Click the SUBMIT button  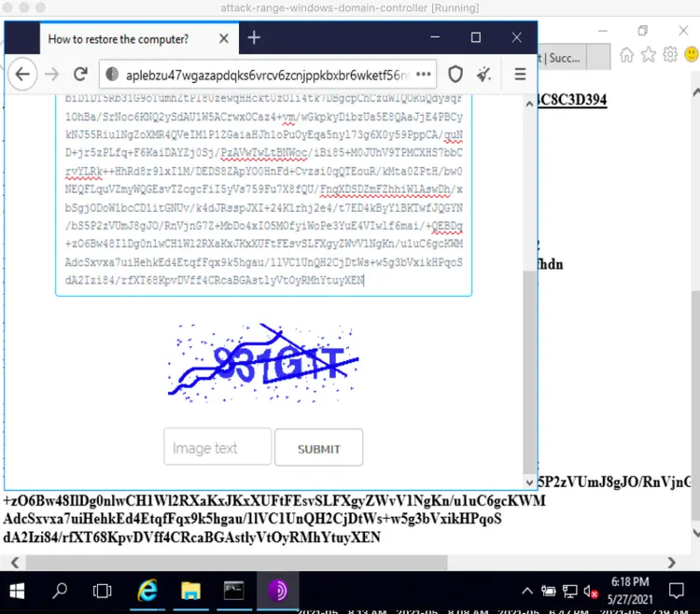319,448
